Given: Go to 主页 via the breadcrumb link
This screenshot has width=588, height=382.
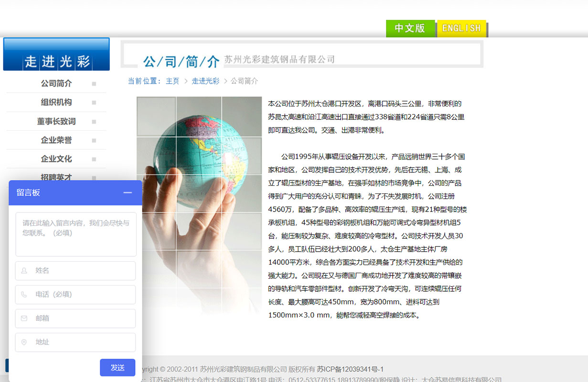Looking at the screenshot, I should pyautogui.click(x=172, y=81).
